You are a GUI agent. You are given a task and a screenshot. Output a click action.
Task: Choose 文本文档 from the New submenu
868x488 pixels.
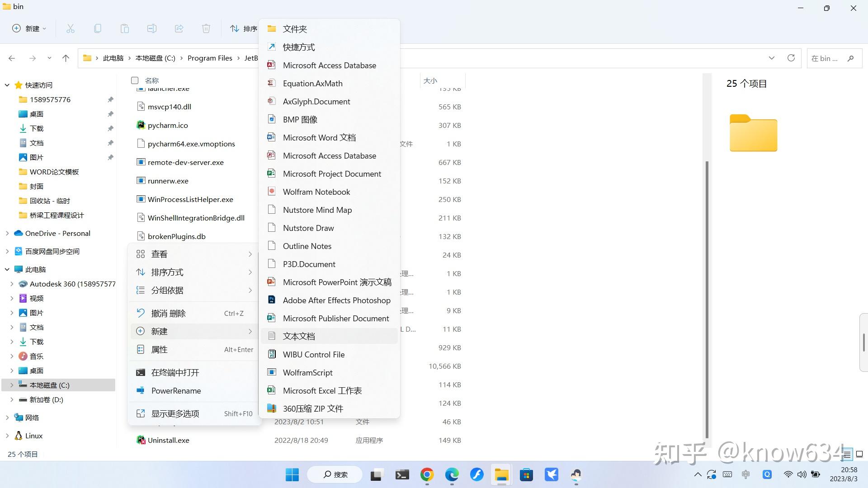(330, 336)
